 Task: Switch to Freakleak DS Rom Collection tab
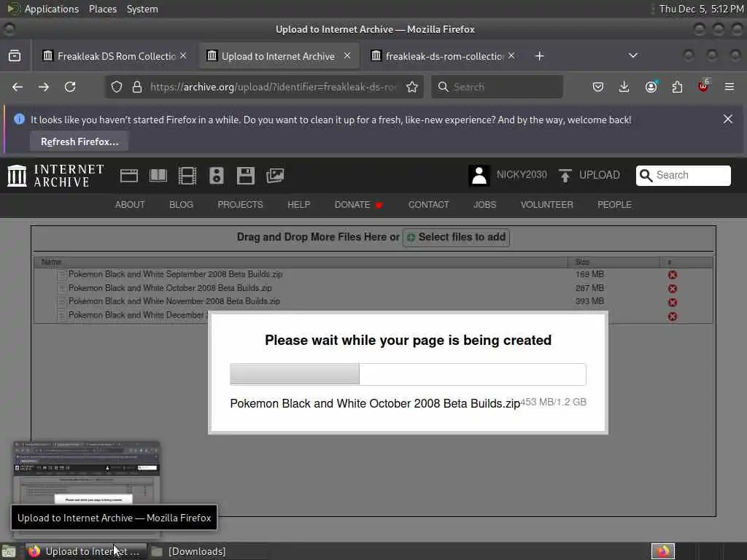(115, 56)
